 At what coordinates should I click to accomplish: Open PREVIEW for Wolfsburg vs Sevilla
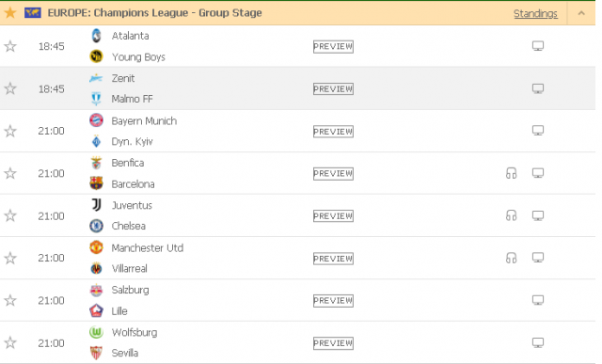[x=333, y=343]
